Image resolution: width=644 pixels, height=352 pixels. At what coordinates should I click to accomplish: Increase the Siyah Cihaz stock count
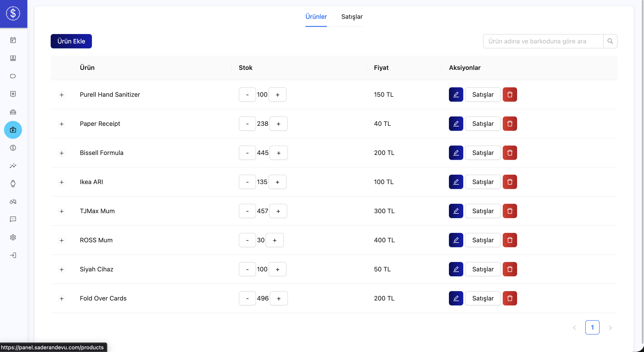277,269
